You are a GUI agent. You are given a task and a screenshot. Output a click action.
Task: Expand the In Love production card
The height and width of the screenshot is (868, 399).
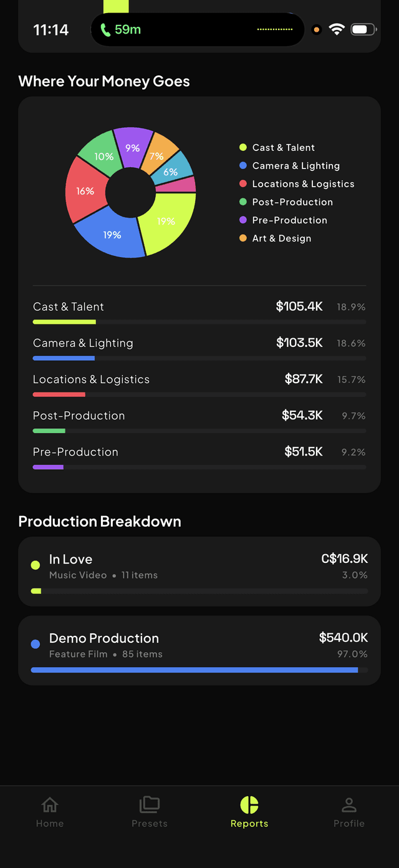click(199, 571)
